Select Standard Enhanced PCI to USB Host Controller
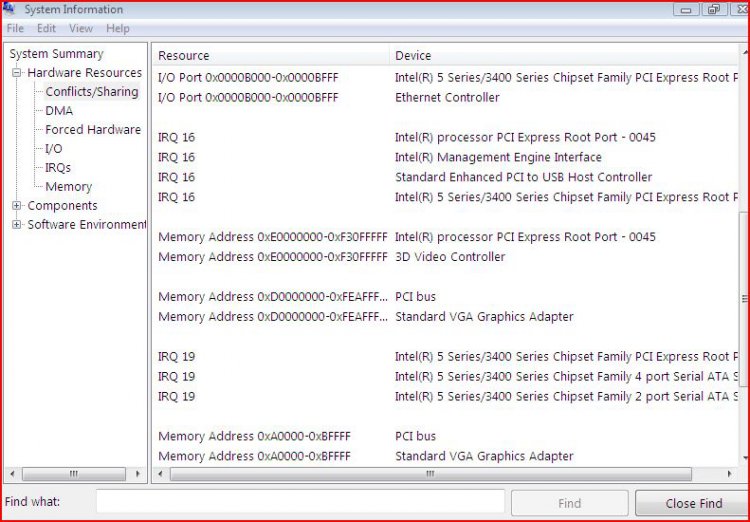This screenshot has height=522, width=750. pyautogui.click(x=447, y=178)
